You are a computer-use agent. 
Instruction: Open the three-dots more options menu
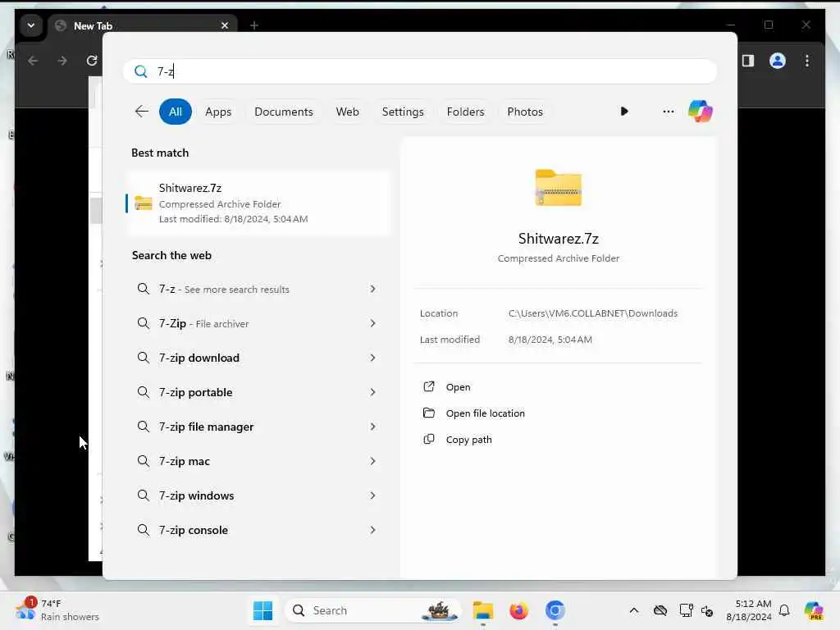668,112
